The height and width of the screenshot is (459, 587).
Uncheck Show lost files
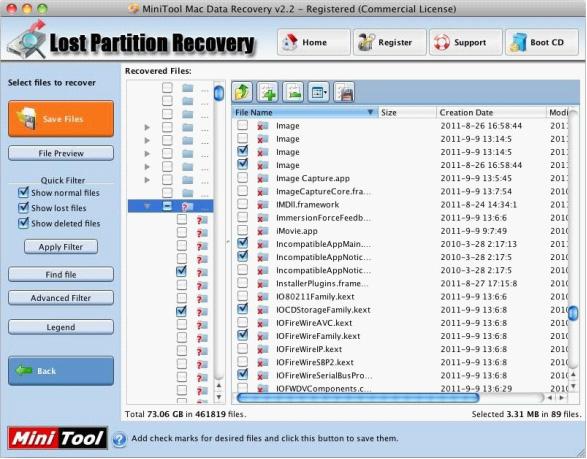tap(23, 207)
